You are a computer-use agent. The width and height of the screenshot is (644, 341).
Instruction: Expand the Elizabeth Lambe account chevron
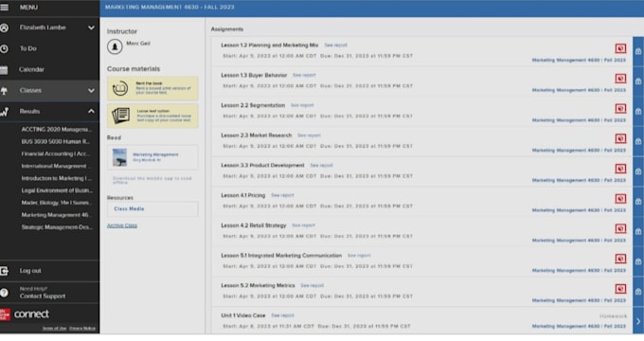91,27
